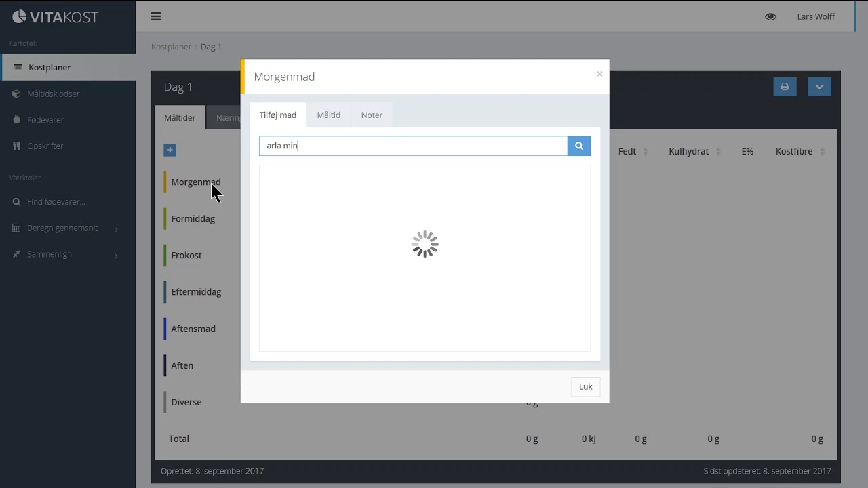868x488 pixels.
Task: Open the Lars Wolff user menu
Action: pyautogui.click(x=815, y=16)
